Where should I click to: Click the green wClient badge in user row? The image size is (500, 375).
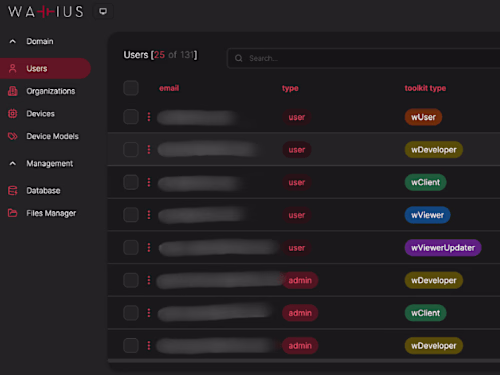tap(426, 182)
